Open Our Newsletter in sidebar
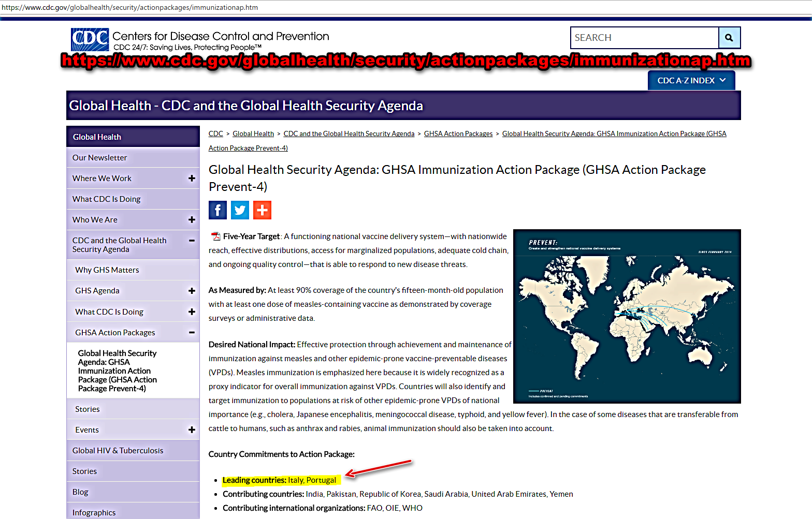This screenshot has height=519, width=812. click(x=133, y=157)
